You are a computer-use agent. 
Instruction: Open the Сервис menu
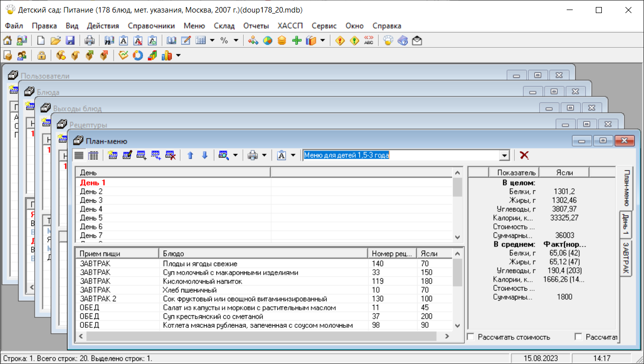pos(324,26)
